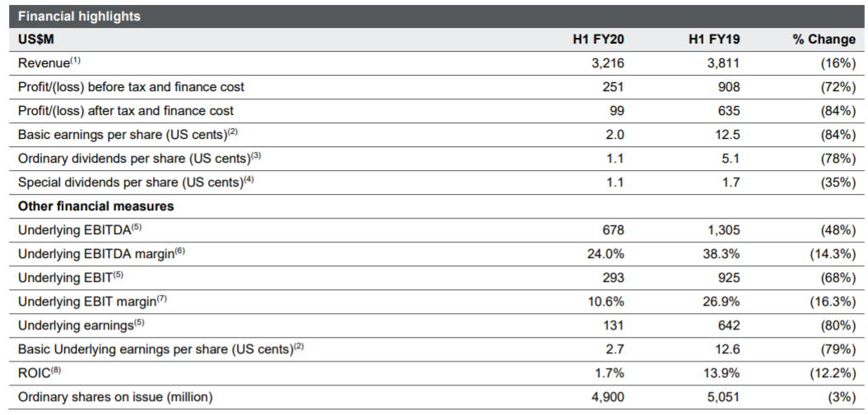Image resolution: width=868 pixels, height=415 pixels.
Task: Click Profit/(loss) before tax and finance cost
Action: [131, 87]
